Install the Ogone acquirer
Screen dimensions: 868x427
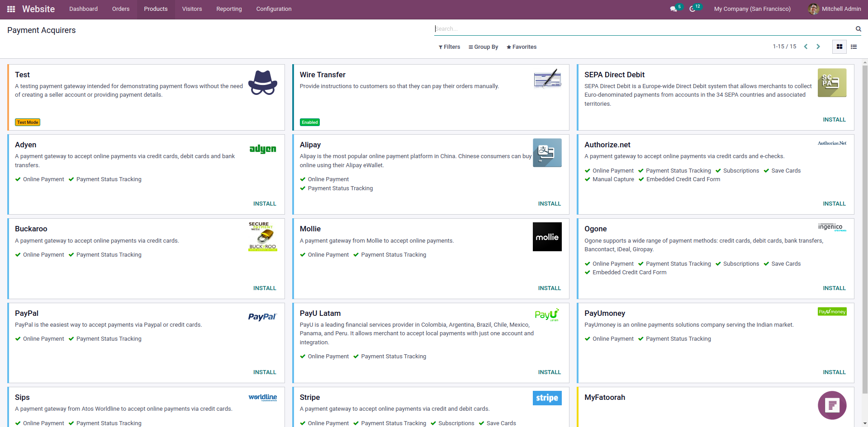click(834, 288)
